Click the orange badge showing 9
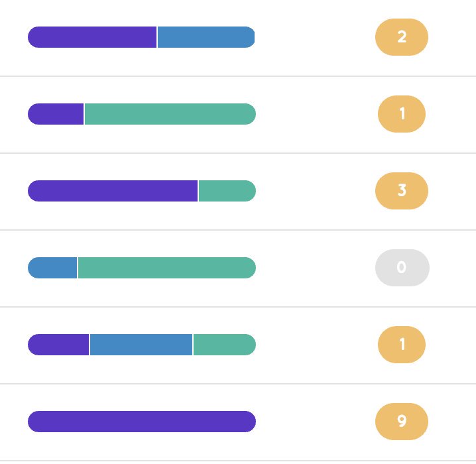Viewport: 476px width, 464px height. pyautogui.click(x=402, y=421)
